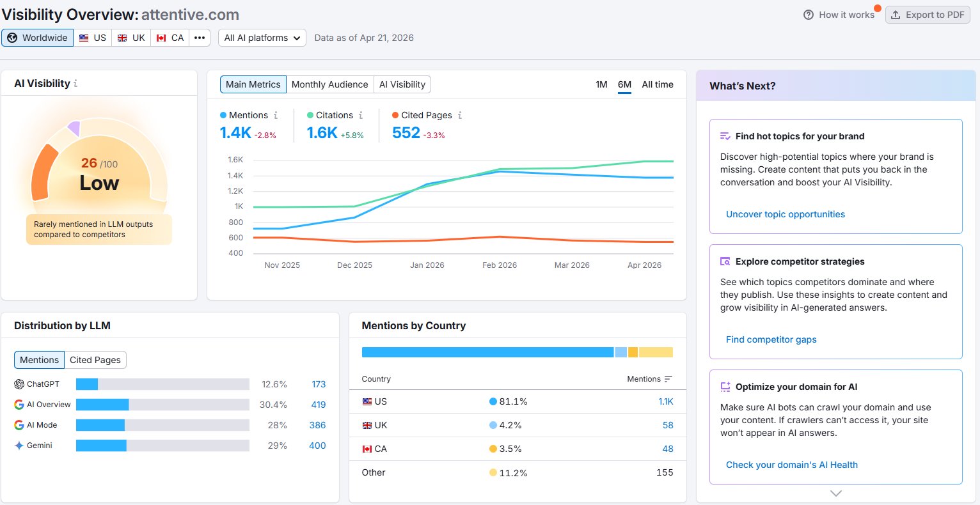Select the UK region tab
The height and width of the screenshot is (505, 980).
[131, 38]
